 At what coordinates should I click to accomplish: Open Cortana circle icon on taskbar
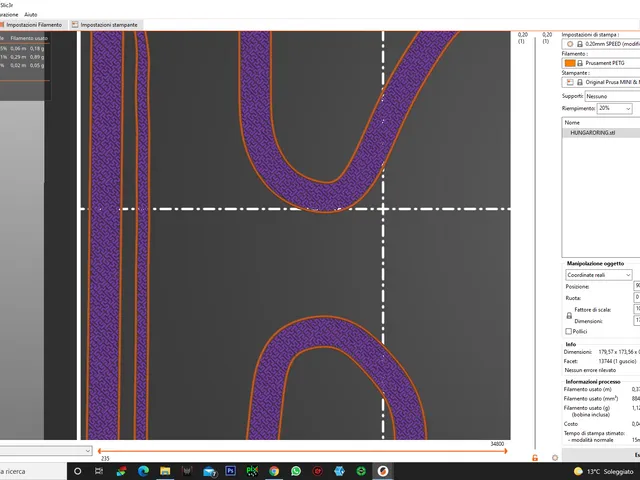click(77, 471)
